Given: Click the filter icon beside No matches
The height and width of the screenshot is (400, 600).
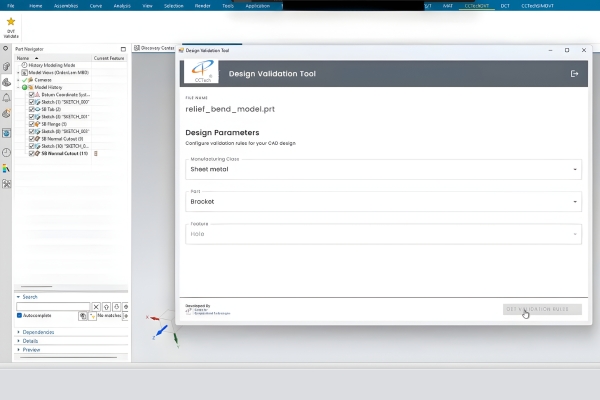Looking at the screenshot, I should 92,316.
